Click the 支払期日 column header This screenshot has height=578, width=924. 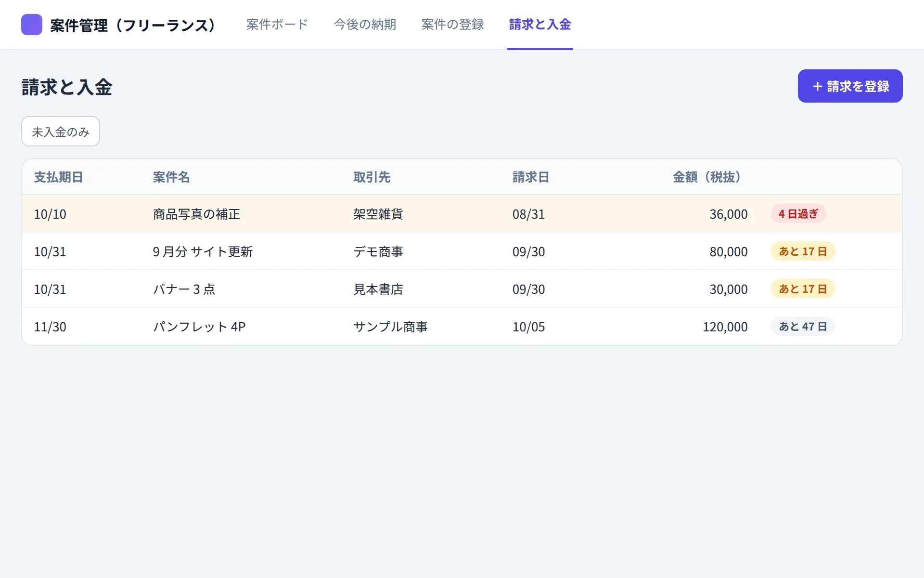pos(59,177)
